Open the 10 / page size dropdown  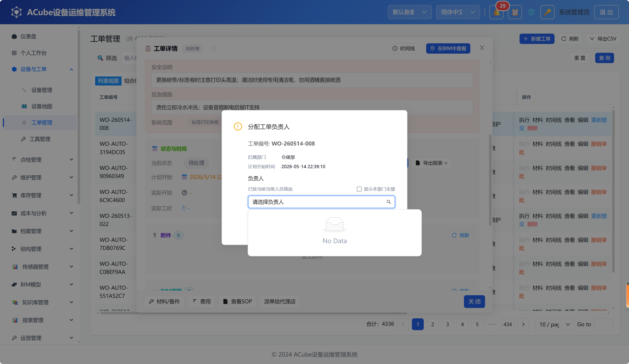click(555, 324)
